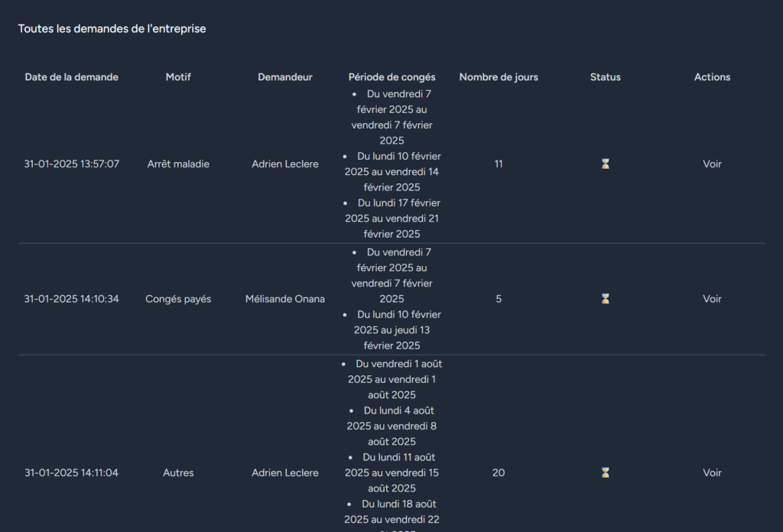The image size is (783, 532).
Task: Open Voir link for Congés payés request
Action: tap(712, 299)
